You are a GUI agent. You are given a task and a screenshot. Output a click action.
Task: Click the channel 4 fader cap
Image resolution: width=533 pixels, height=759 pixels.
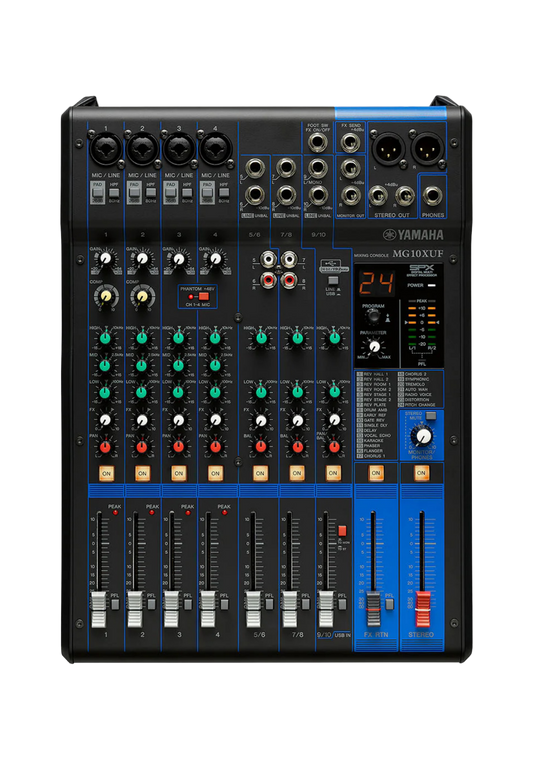point(208,609)
